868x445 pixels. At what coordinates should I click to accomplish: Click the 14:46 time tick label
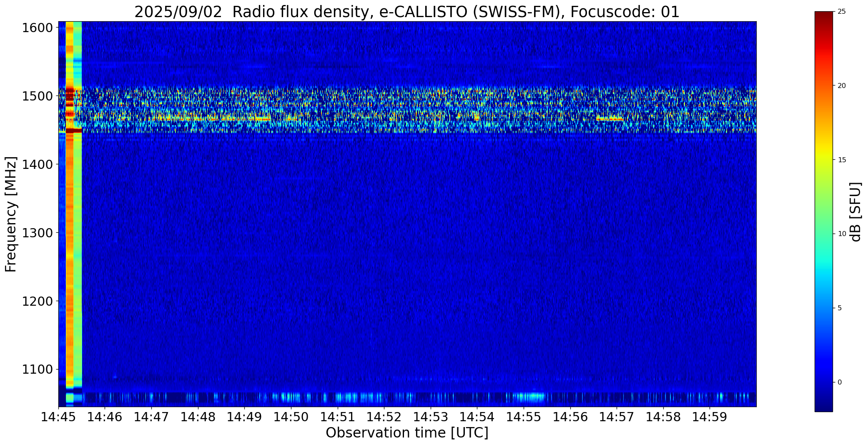pyautogui.click(x=105, y=417)
